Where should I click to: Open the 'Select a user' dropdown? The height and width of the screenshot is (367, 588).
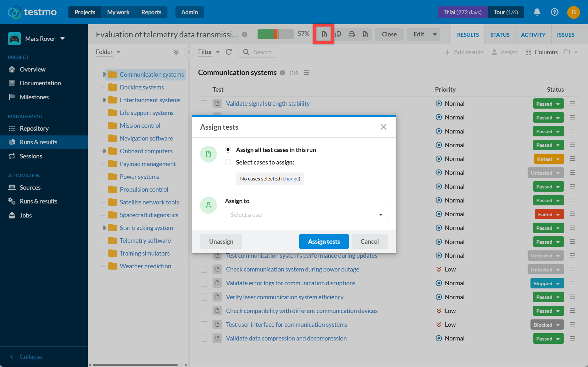pos(306,215)
